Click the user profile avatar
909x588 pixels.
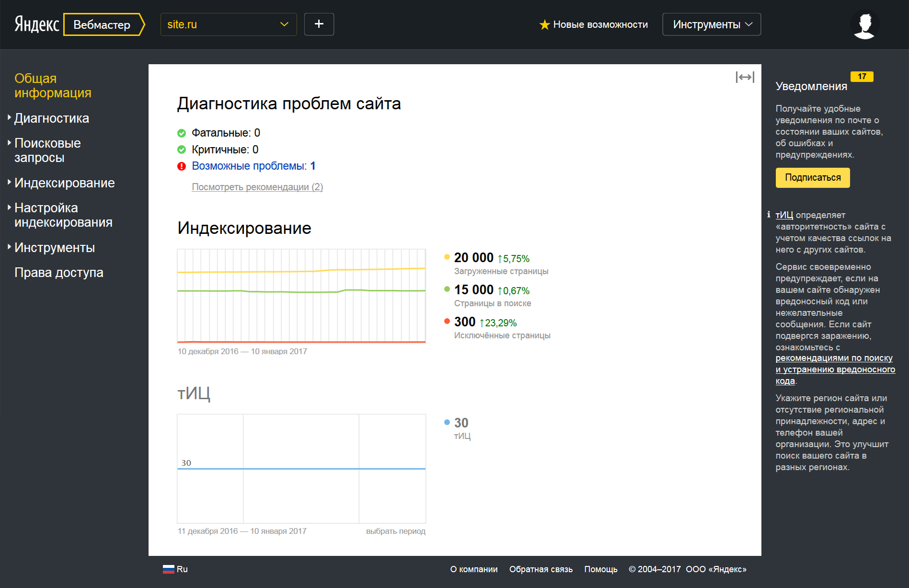tap(865, 24)
